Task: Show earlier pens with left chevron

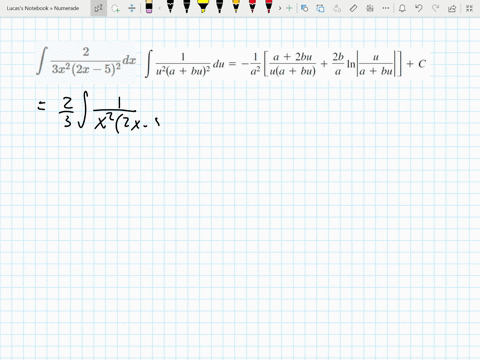Action: click(x=160, y=8)
